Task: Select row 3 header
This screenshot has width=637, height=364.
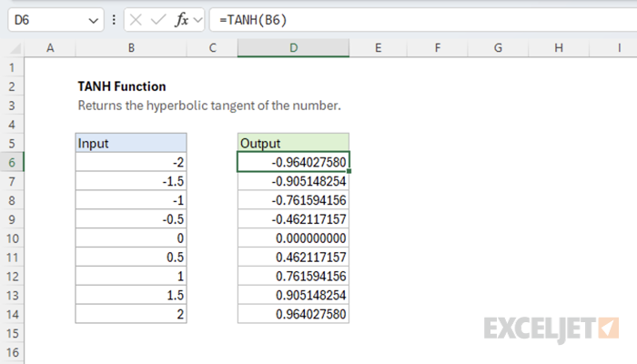Action: (12, 106)
